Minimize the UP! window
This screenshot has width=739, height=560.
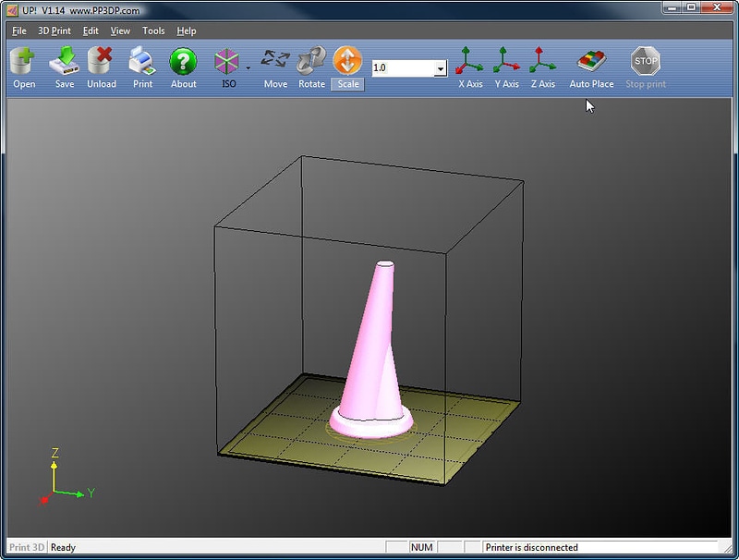(672, 7)
